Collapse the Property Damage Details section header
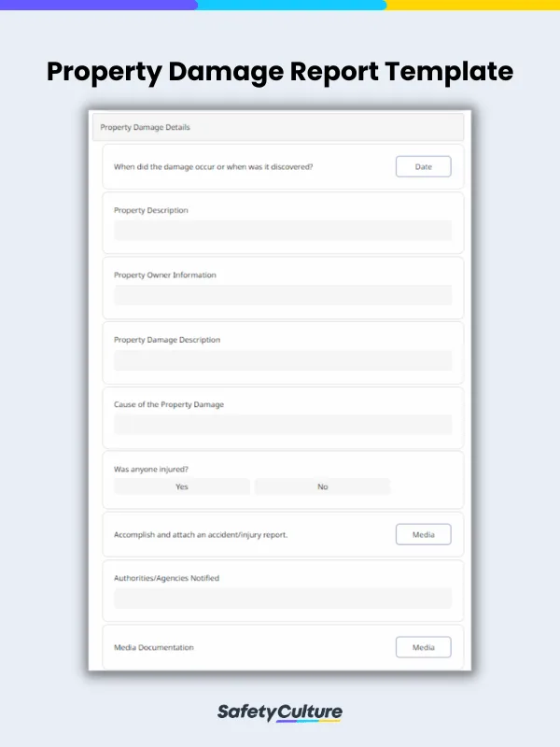Image resolution: width=560 pixels, height=747 pixels. point(278,127)
